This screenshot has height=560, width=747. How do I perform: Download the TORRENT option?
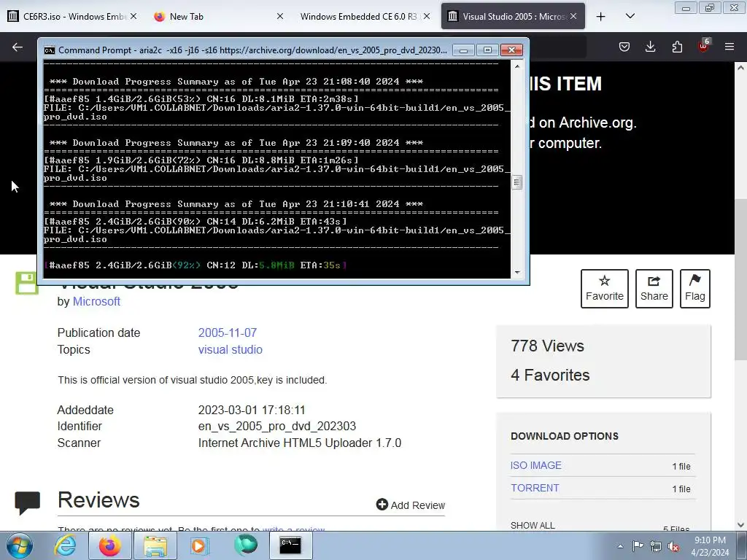tap(535, 488)
